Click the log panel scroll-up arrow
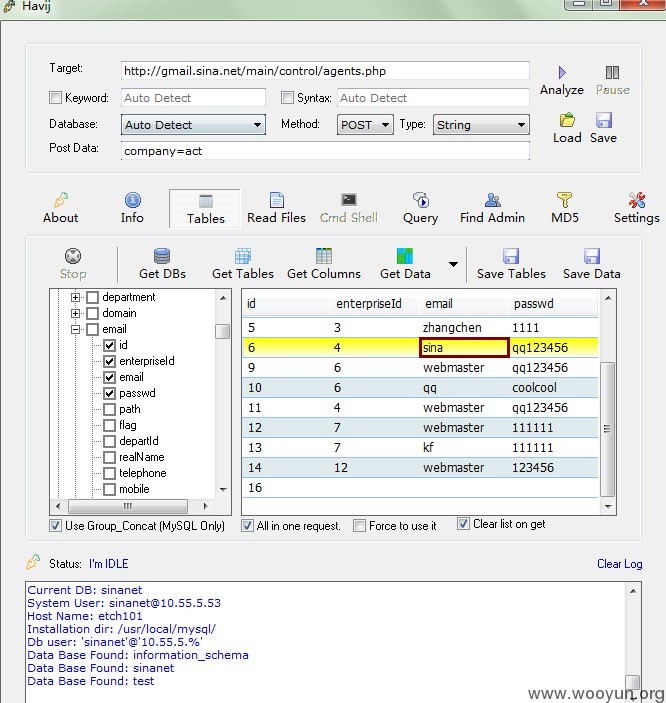 [633, 591]
